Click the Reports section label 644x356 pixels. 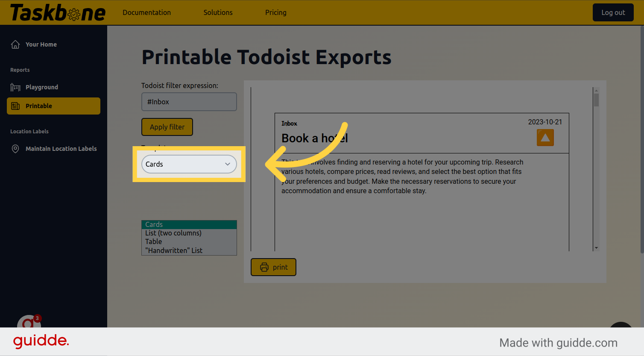tap(20, 70)
